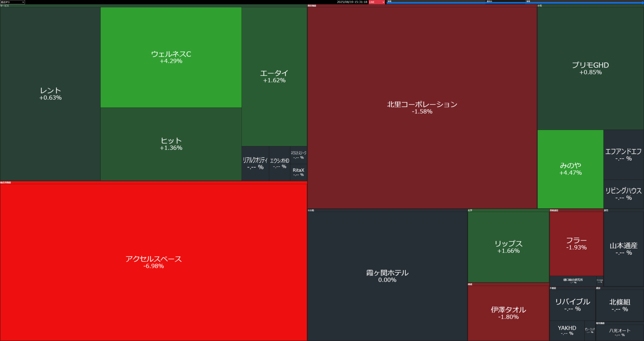The height and width of the screenshot is (341, 644).
Task: Select the 八光オート tile
Action: pos(620,333)
